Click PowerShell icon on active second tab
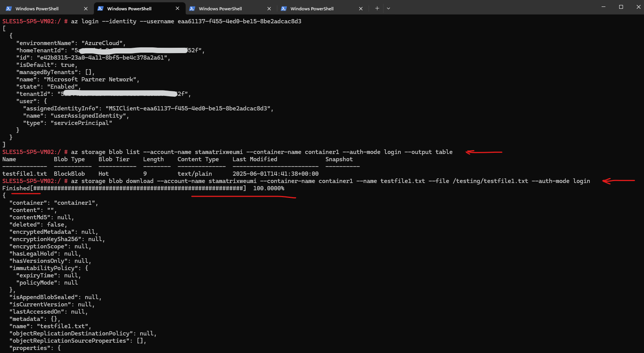Viewport: 644px width, 353px height. tap(100, 8)
